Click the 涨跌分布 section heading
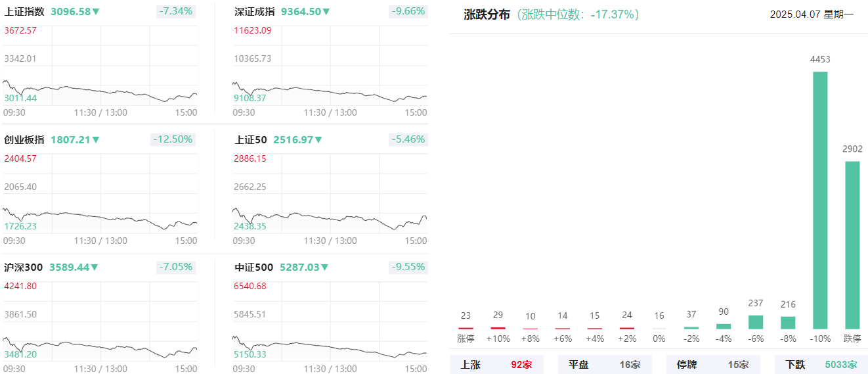This screenshot has height=374, width=868. point(487,14)
